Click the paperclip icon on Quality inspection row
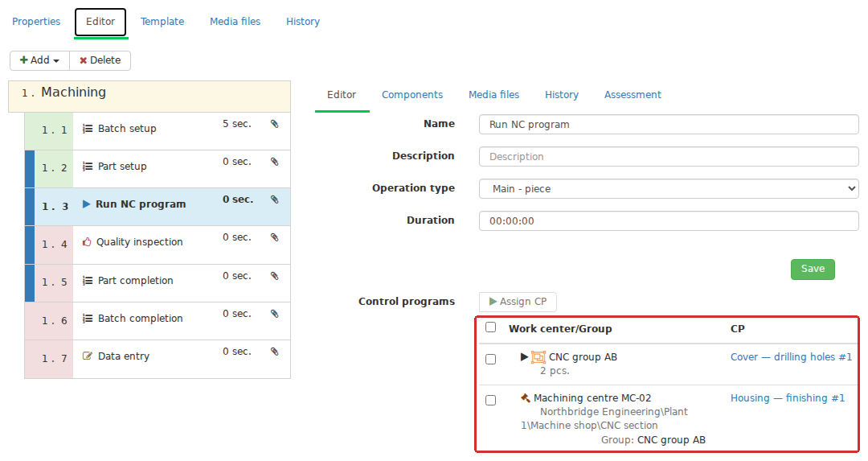Image resolution: width=868 pixels, height=461 pixels. click(275, 237)
